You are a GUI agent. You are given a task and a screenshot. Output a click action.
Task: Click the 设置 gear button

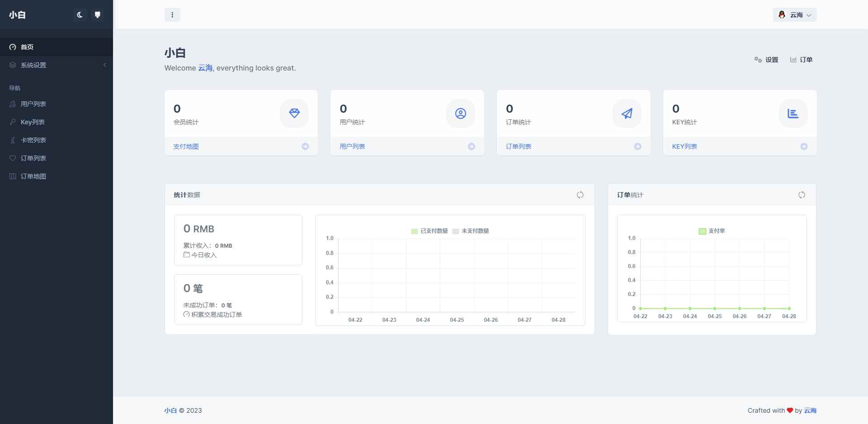(766, 60)
